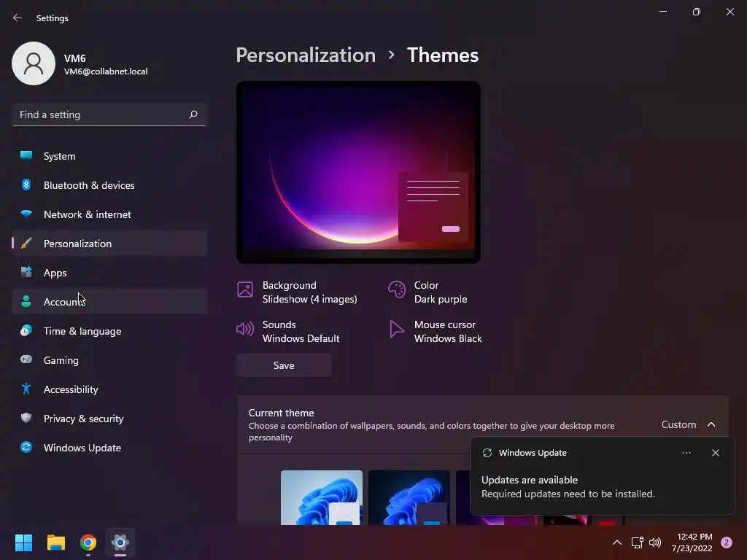Click the Background picture icon
Viewport: 747px width, 560px height.
(245, 289)
